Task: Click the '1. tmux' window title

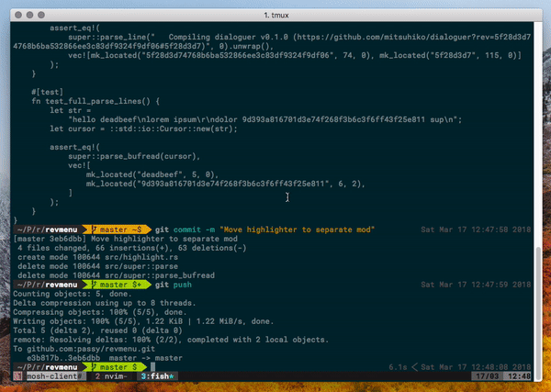Action: pyautogui.click(x=275, y=15)
